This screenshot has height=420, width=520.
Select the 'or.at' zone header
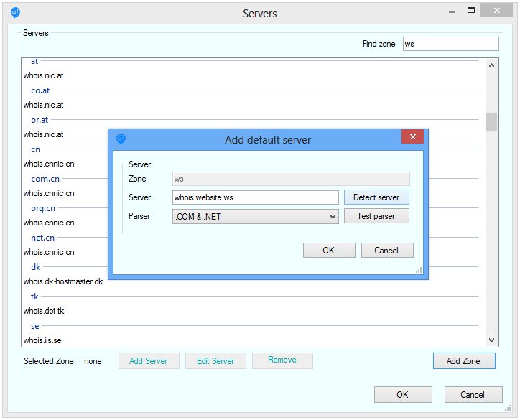40,120
